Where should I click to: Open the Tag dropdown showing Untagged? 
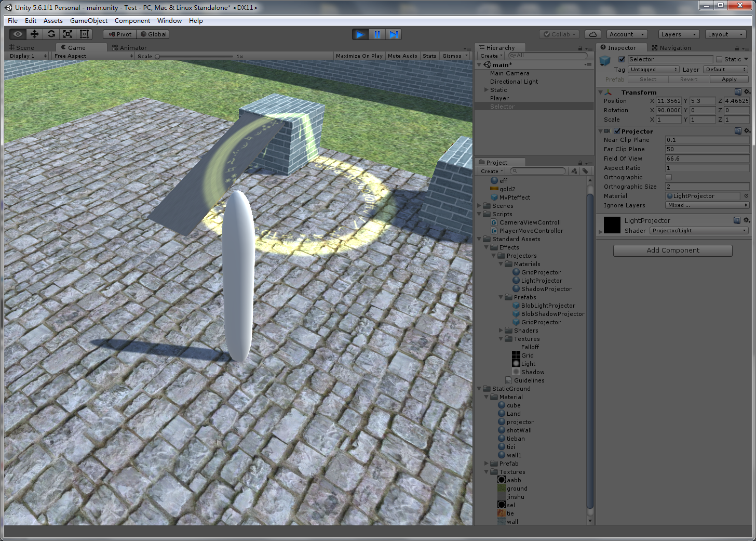(x=654, y=70)
